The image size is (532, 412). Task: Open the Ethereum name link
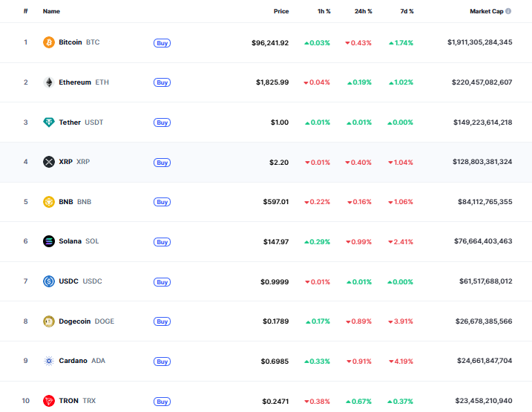click(x=75, y=82)
